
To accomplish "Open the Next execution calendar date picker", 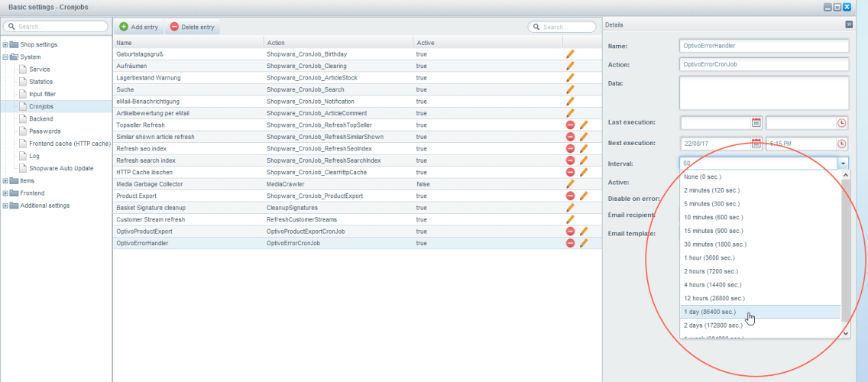I will click(x=756, y=143).
